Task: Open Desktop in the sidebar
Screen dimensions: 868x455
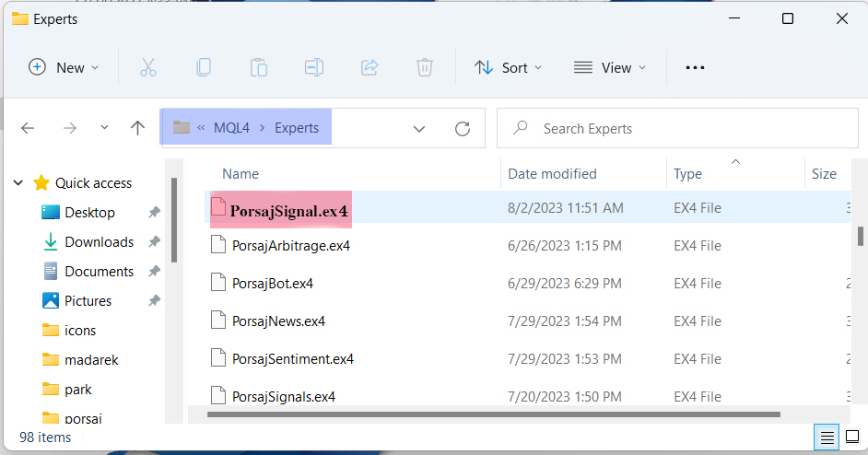Action: click(89, 213)
